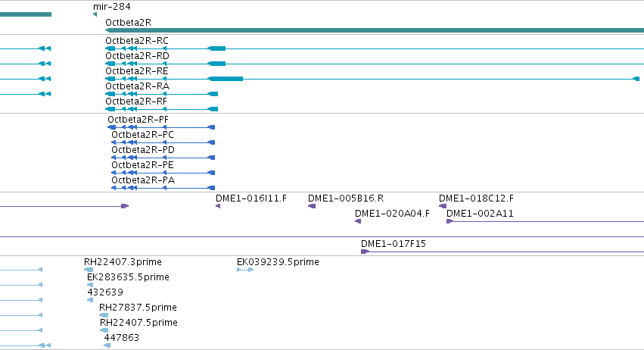Image resolution: width=644 pixels, height=350 pixels.
Task: Click the DME1-002A11 start arrow
Action: pos(450,221)
